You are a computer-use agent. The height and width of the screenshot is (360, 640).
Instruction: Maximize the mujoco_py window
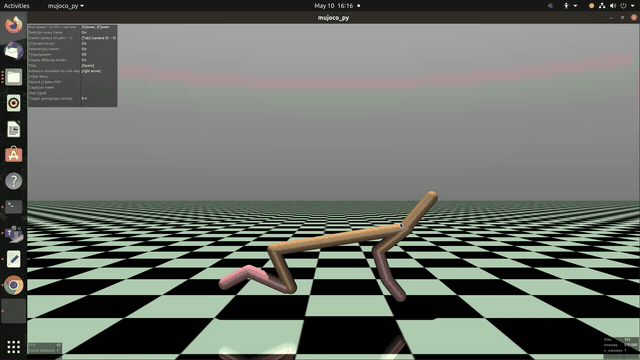[622, 18]
